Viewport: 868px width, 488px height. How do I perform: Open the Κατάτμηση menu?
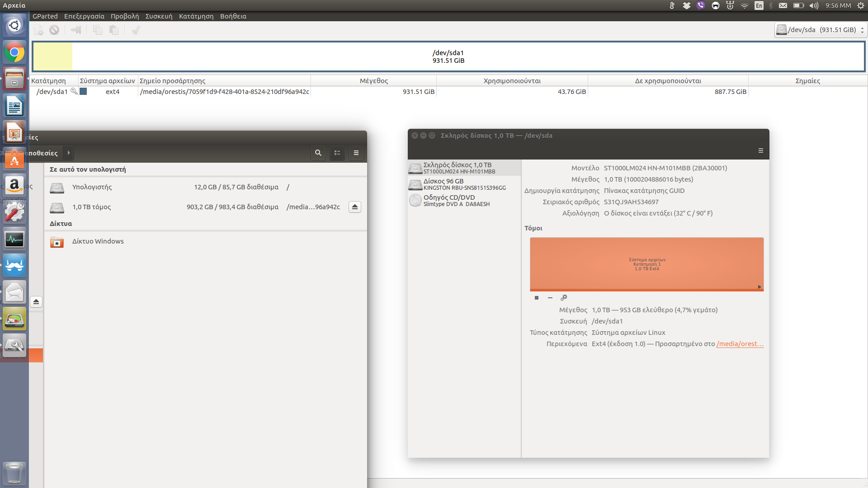click(196, 16)
